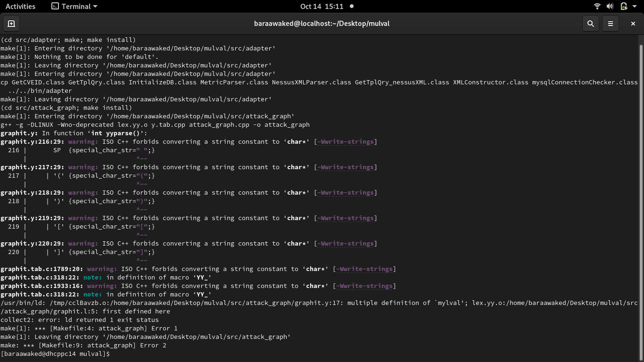The image size is (644, 362).
Task: Click the graphit.y:216:29 warning reference
Action: tap(31, 141)
